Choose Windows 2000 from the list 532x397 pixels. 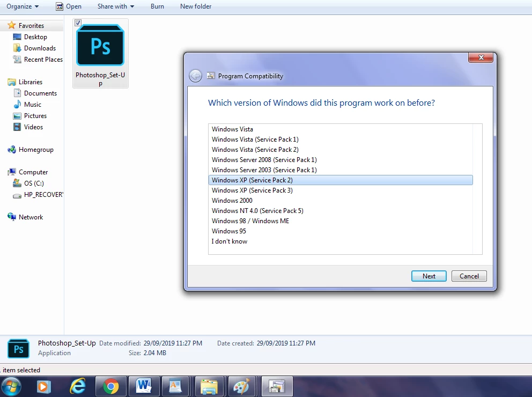[x=341, y=200]
